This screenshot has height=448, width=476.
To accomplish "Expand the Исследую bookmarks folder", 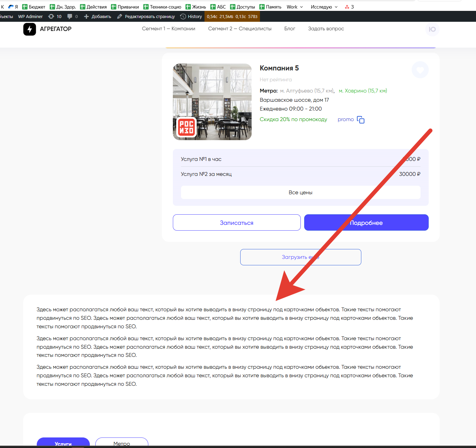I will [324, 7].
